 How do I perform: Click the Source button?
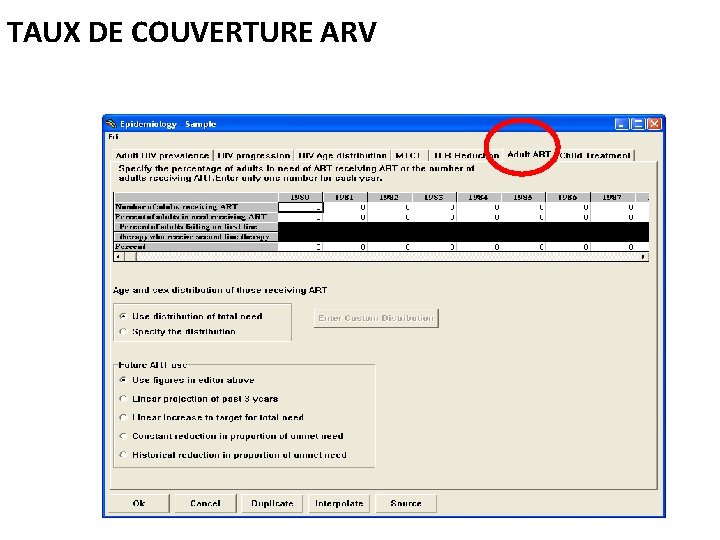pyautogui.click(x=406, y=503)
